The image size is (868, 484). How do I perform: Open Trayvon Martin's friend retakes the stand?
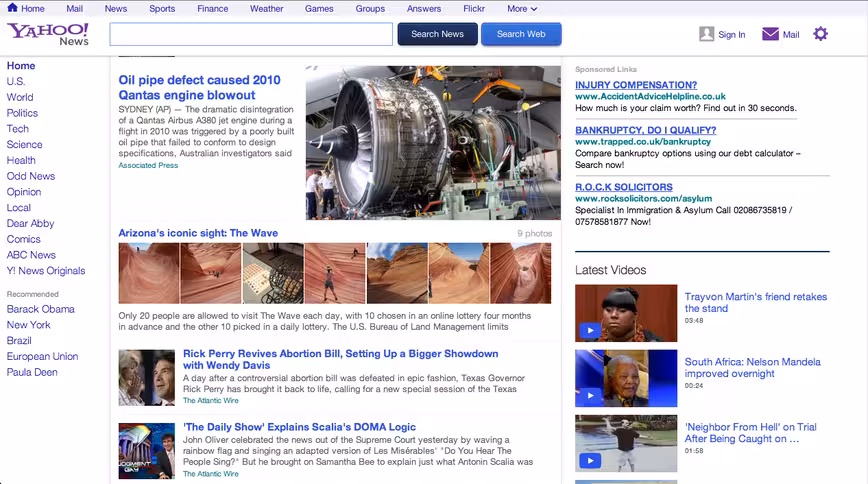click(756, 302)
